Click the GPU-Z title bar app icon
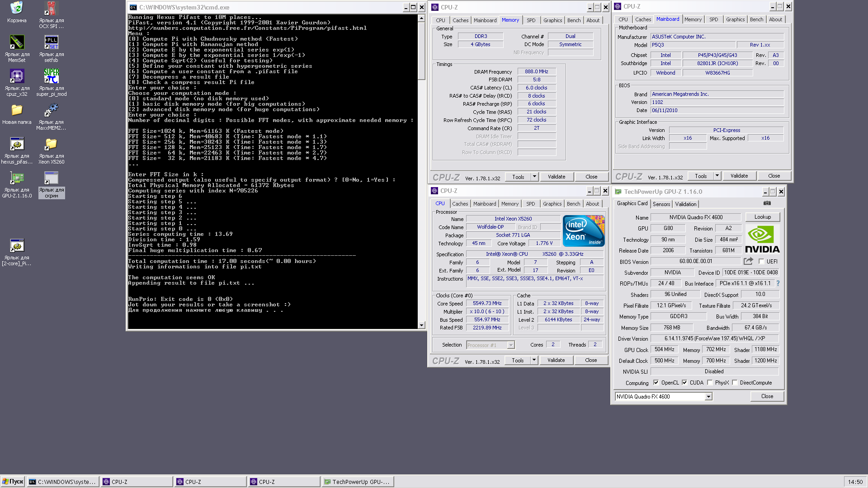This screenshot has width=868, height=488. [618, 192]
